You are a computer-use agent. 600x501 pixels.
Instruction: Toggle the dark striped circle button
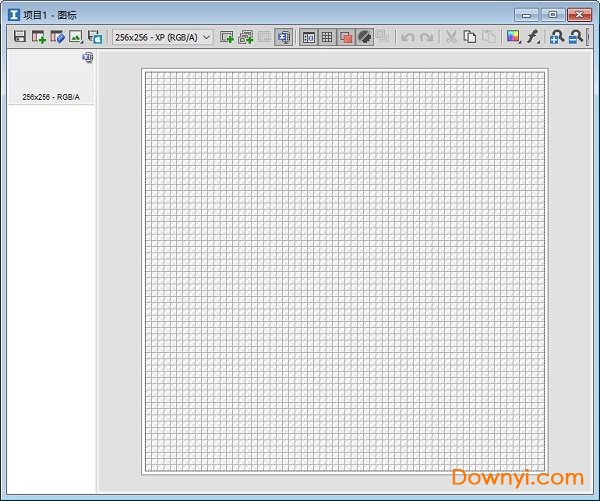point(365,37)
